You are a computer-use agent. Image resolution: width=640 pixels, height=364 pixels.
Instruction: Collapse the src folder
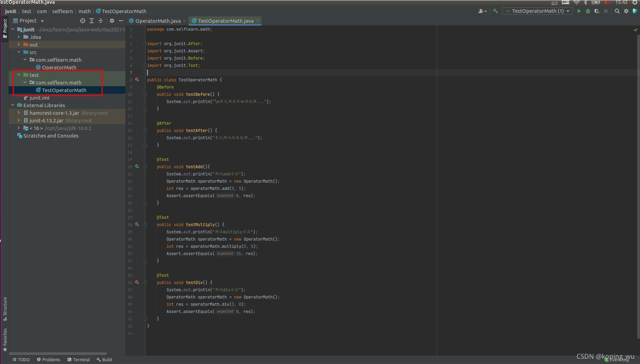click(x=19, y=52)
